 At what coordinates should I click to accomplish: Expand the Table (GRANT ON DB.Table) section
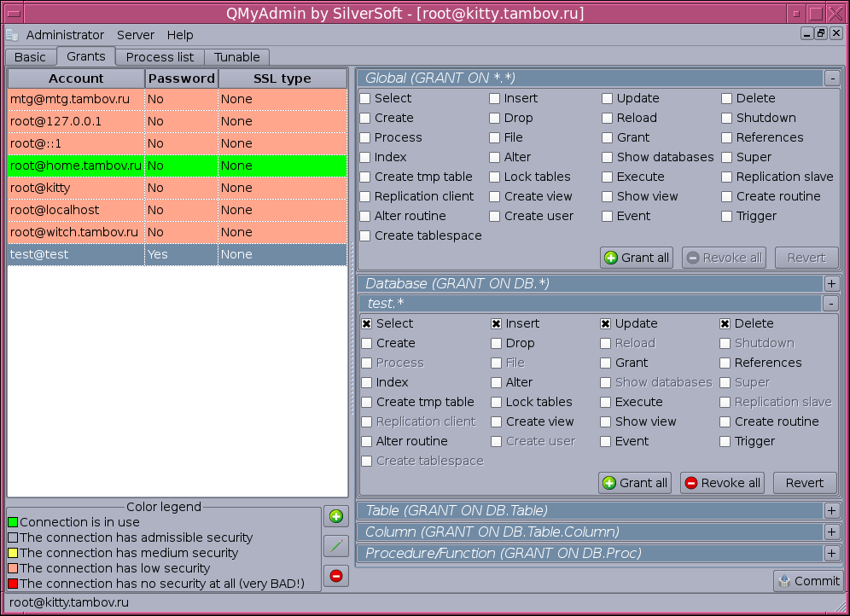(x=832, y=510)
